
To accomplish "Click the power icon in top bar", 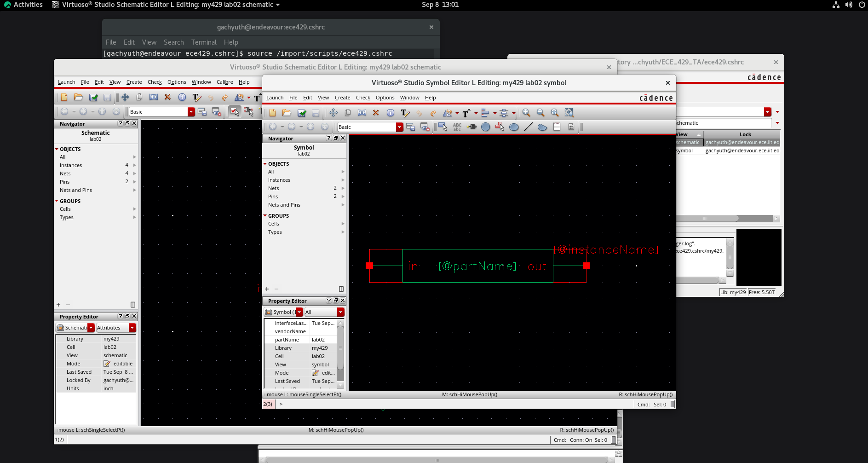I will (x=862, y=5).
